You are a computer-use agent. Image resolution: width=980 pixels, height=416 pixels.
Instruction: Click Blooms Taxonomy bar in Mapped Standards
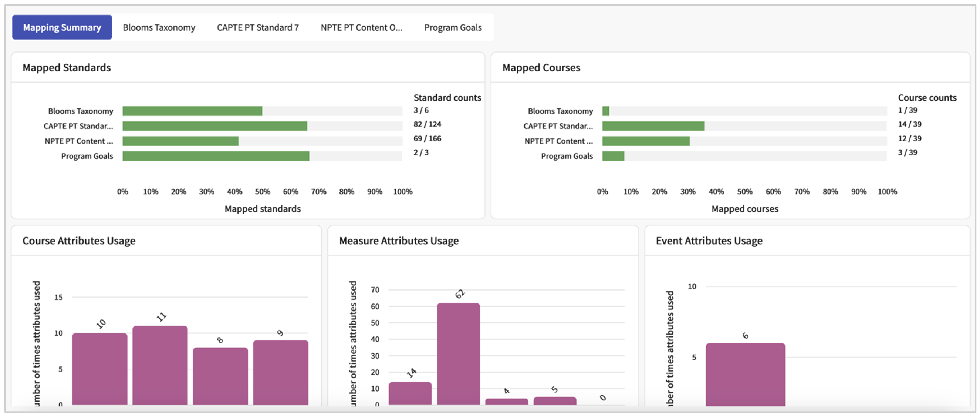tap(192, 111)
